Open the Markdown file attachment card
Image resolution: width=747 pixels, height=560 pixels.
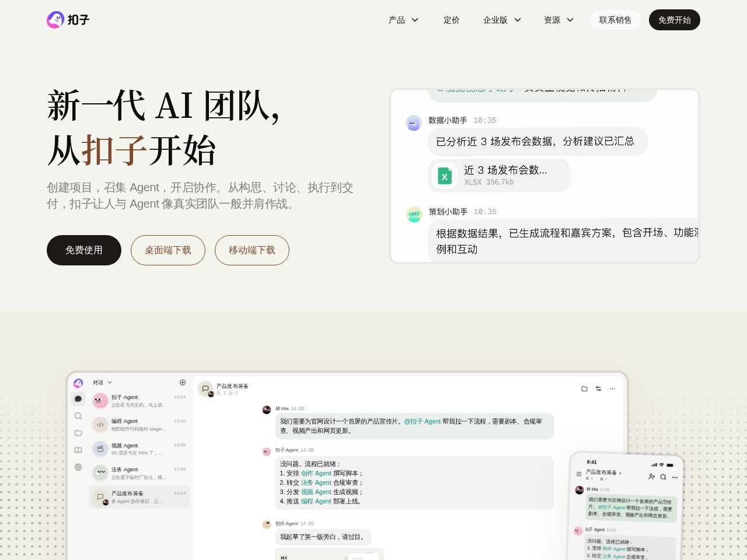[x=330, y=554]
